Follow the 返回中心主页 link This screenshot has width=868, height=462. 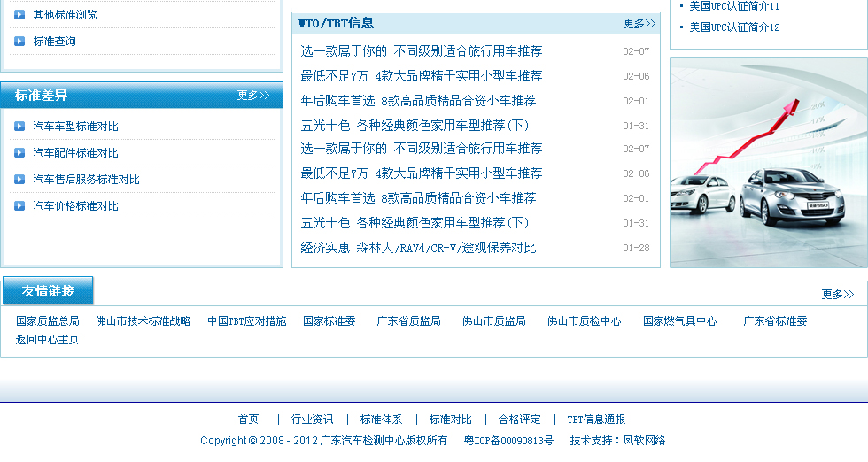click(x=48, y=339)
